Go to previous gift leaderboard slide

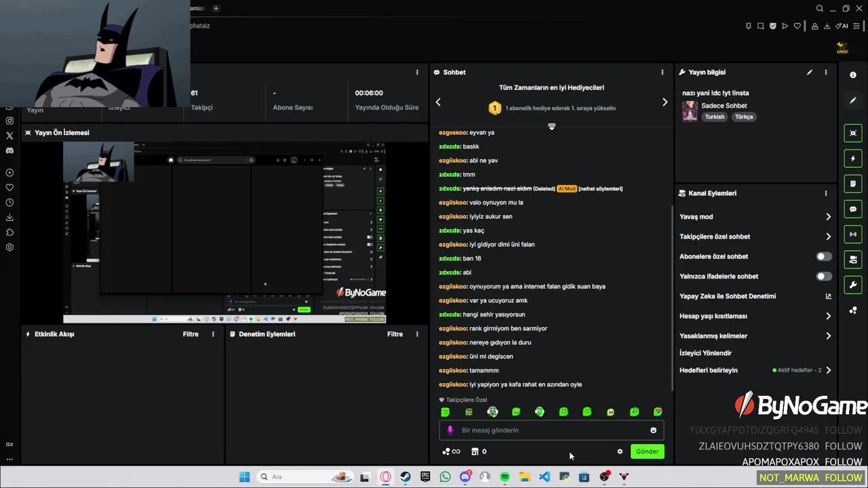(x=438, y=102)
